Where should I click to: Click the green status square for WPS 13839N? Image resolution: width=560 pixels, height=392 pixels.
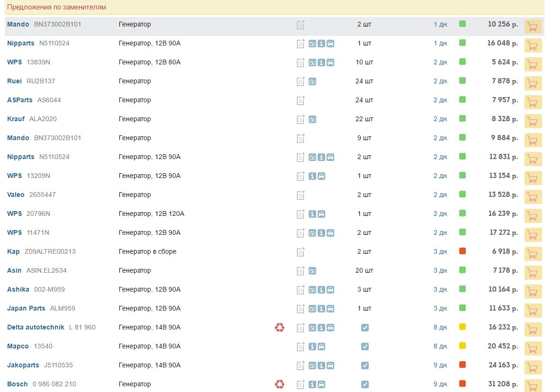pos(462,62)
